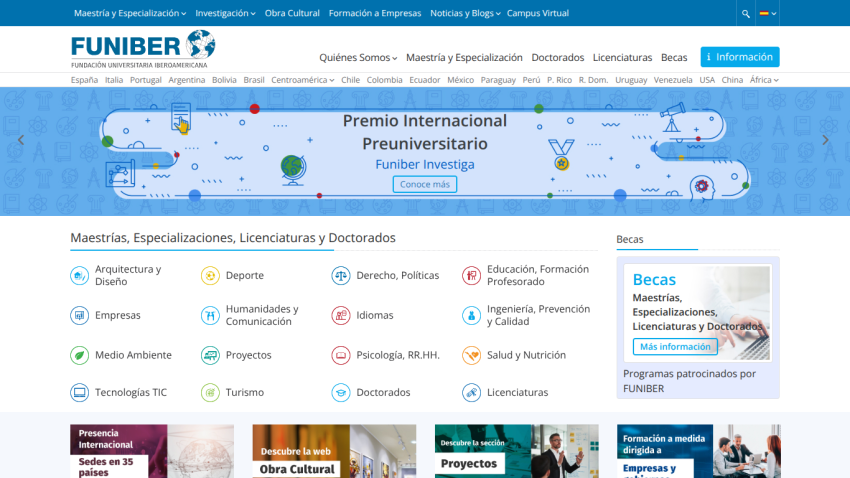850x478 pixels.
Task: Open Descubre la web Obra Cultural card
Action: 334,451
